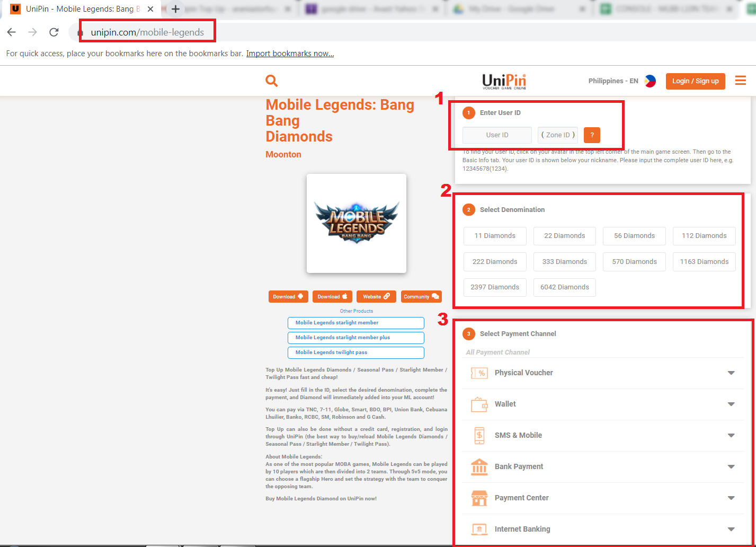Select the 1163 Diamonds denomination

[x=704, y=262]
